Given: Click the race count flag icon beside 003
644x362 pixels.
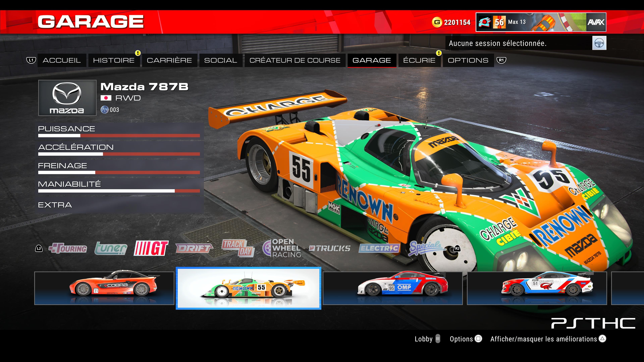Looking at the screenshot, I should tap(104, 110).
